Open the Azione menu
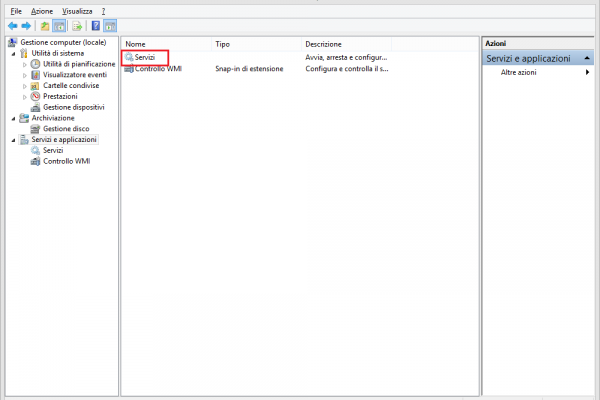The image size is (600, 400). (42, 11)
